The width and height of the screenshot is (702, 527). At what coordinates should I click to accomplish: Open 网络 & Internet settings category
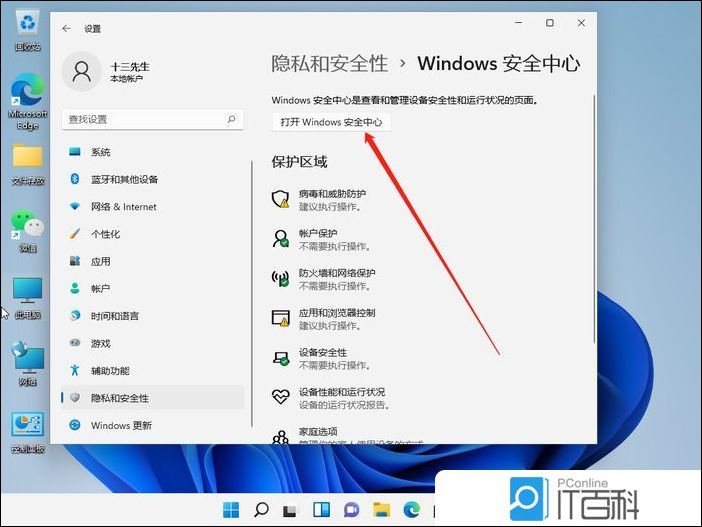click(153, 206)
